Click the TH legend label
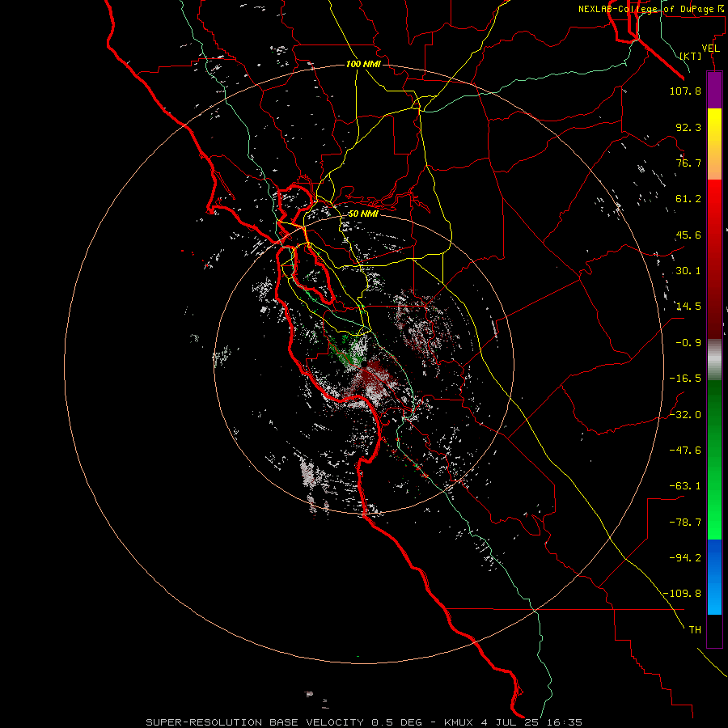The width and height of the screenshot is (728, 728). tap(695, 630)
